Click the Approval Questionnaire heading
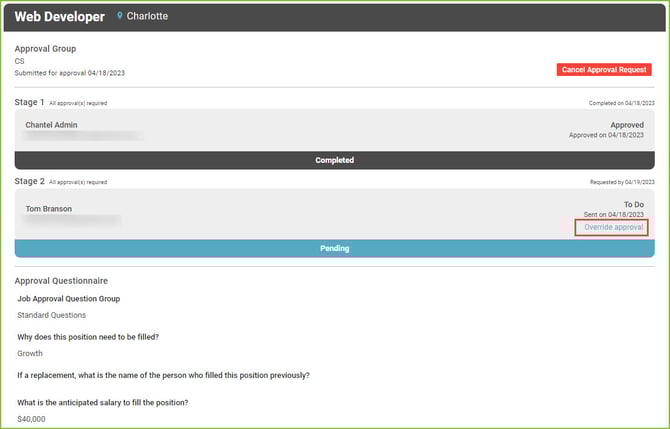The height and width of the screenshot is (429, 670). [x=61, y=281]
